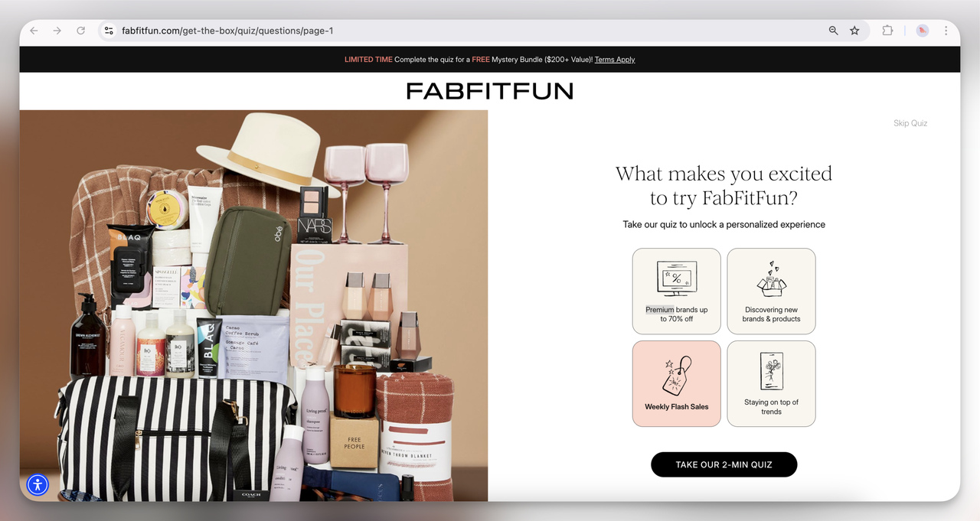Click 'What makes you excited' heading

pos(724,185)
